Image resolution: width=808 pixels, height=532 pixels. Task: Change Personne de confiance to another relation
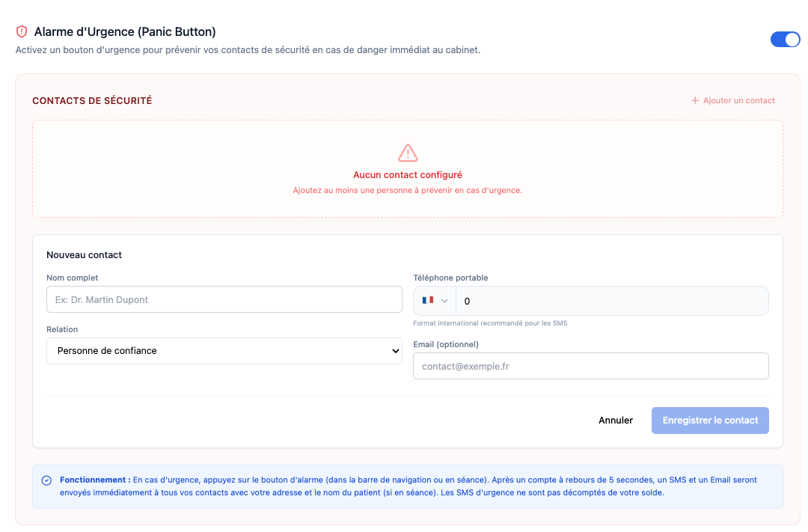click(x=224, y=351)
